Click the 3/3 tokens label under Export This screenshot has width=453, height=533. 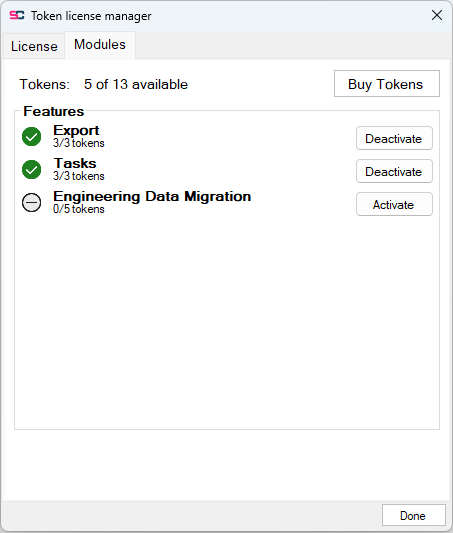(79, 143)
